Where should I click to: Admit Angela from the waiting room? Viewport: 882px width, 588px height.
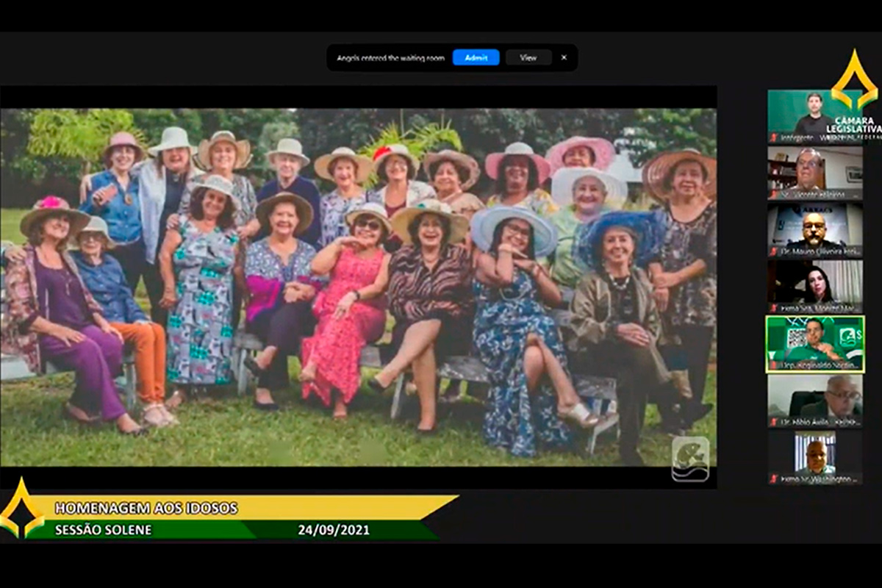(476, 57)
